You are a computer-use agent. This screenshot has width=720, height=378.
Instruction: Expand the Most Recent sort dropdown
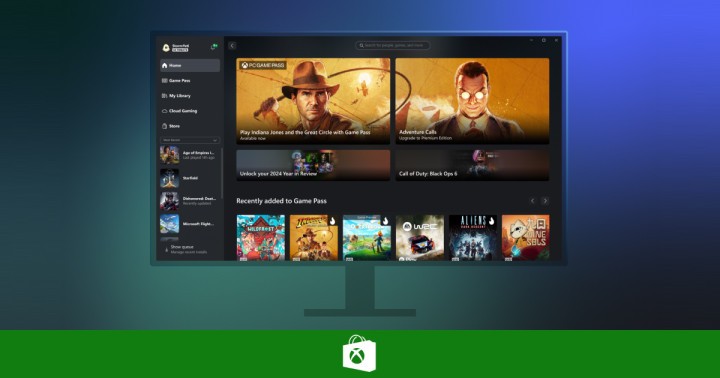click(190, 140)
